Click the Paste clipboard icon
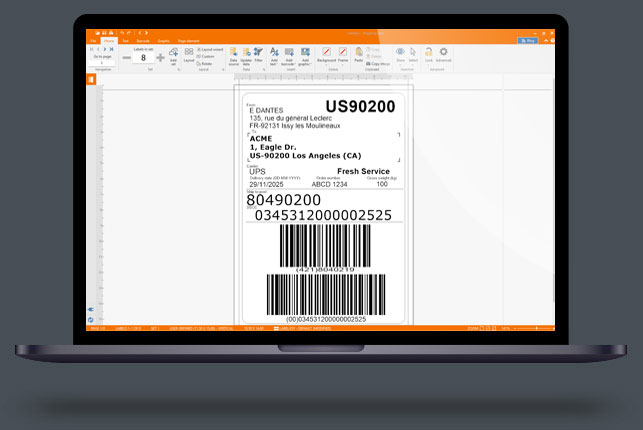This screenshot has height=430, width=643. pyautogui.click(x=358, y=52)
